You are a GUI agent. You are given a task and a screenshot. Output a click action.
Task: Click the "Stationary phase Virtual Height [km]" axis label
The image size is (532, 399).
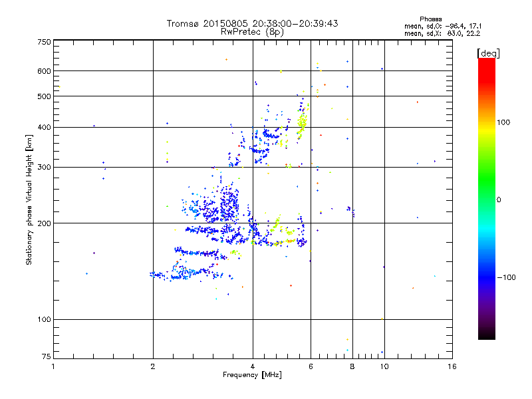pos(29,199)
